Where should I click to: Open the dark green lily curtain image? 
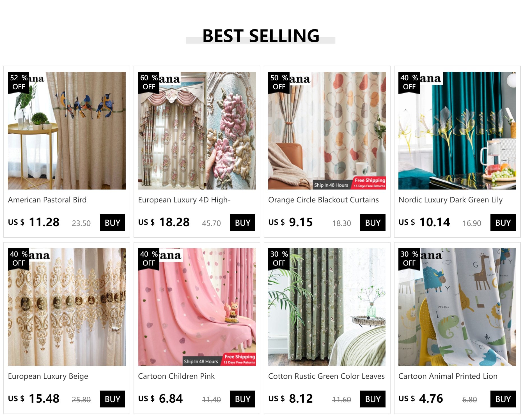(x=457, y=131)
